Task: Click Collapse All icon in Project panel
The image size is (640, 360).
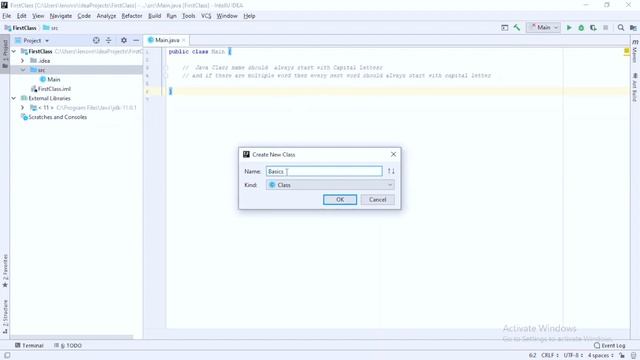Action: pyautogui.click(x=109, y=40)
